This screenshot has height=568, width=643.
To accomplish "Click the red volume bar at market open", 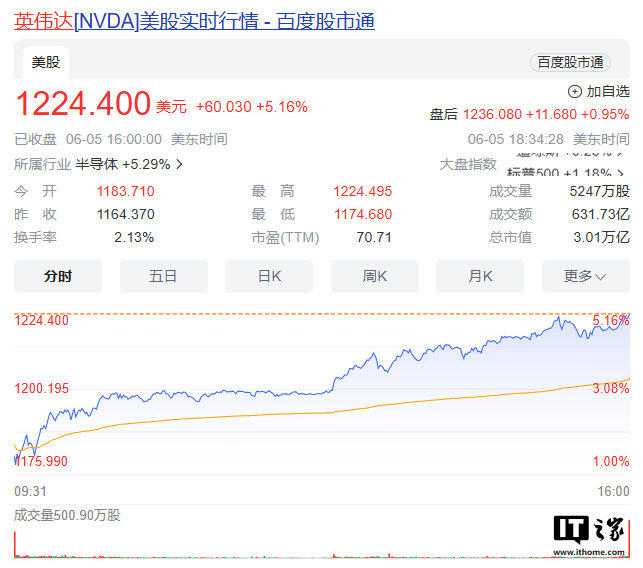I will [15, 544].
